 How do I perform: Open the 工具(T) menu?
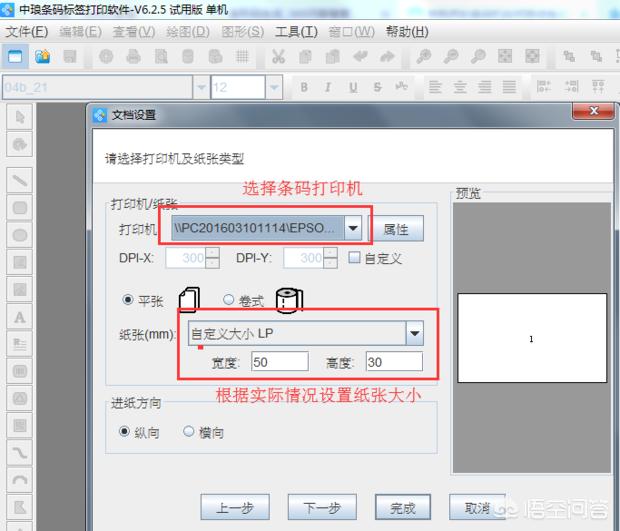click(x=296, y=32)
